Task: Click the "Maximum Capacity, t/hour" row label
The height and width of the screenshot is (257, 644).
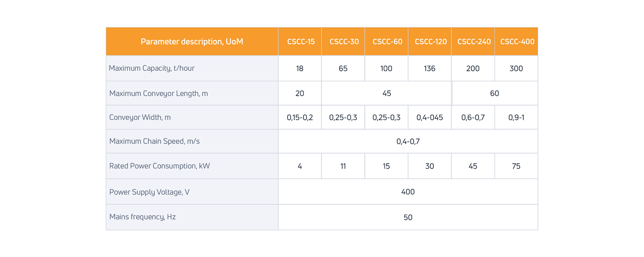Action: 152,68
